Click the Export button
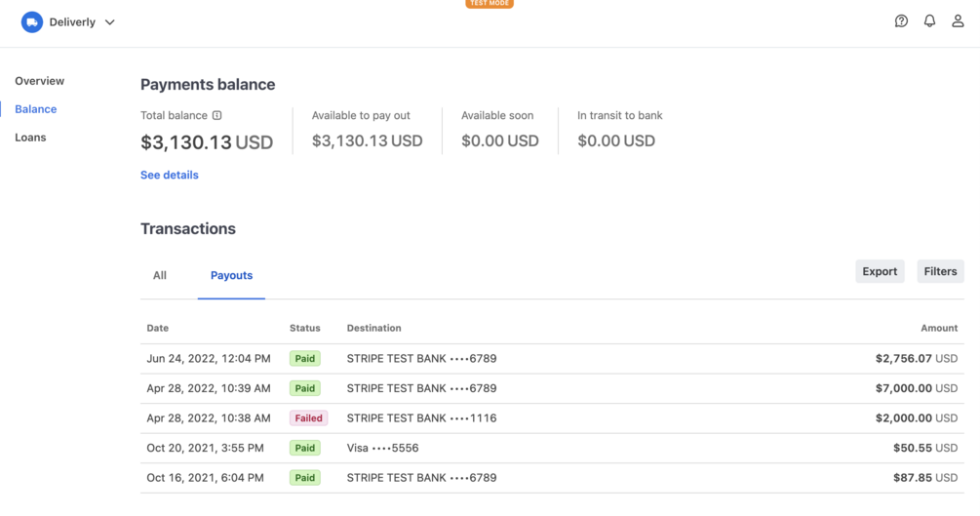980x516 pixels. point(879,271)
